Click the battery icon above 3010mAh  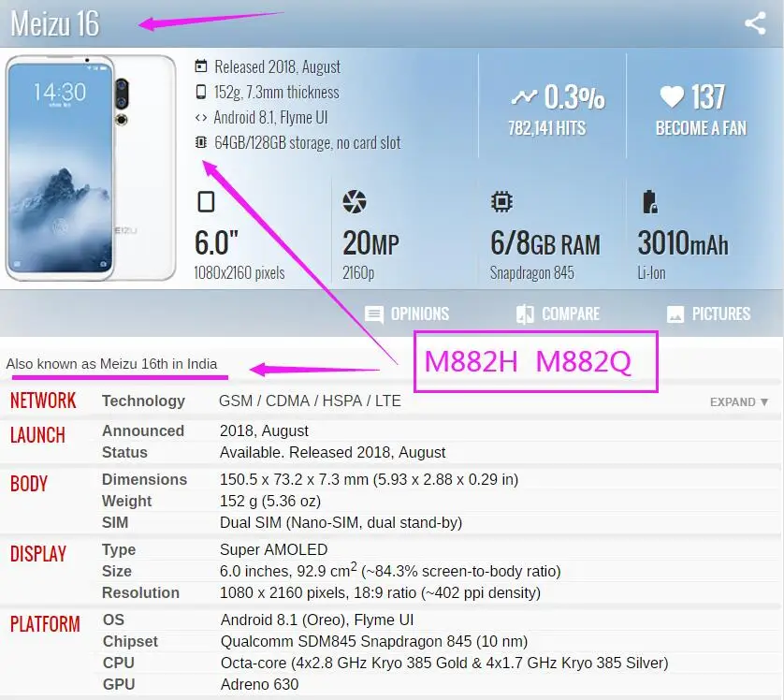(x=650, y=202)
